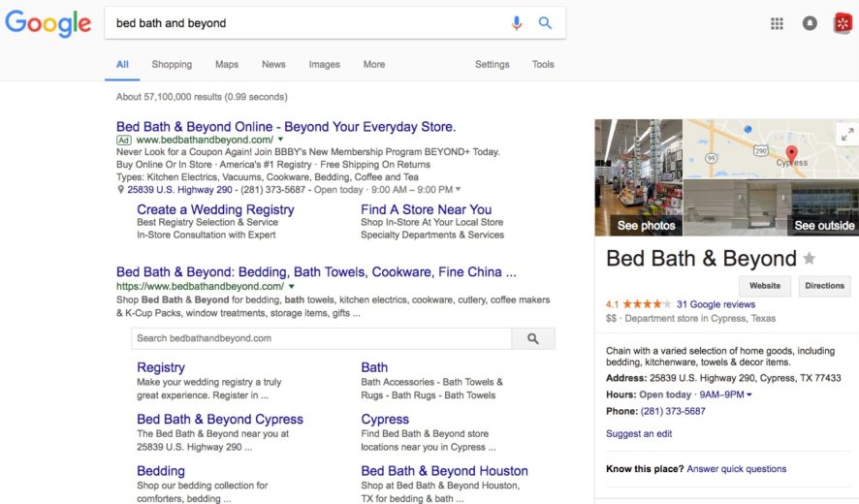
Task: Click Answer quick questions
Action: (x=736, y=469)
